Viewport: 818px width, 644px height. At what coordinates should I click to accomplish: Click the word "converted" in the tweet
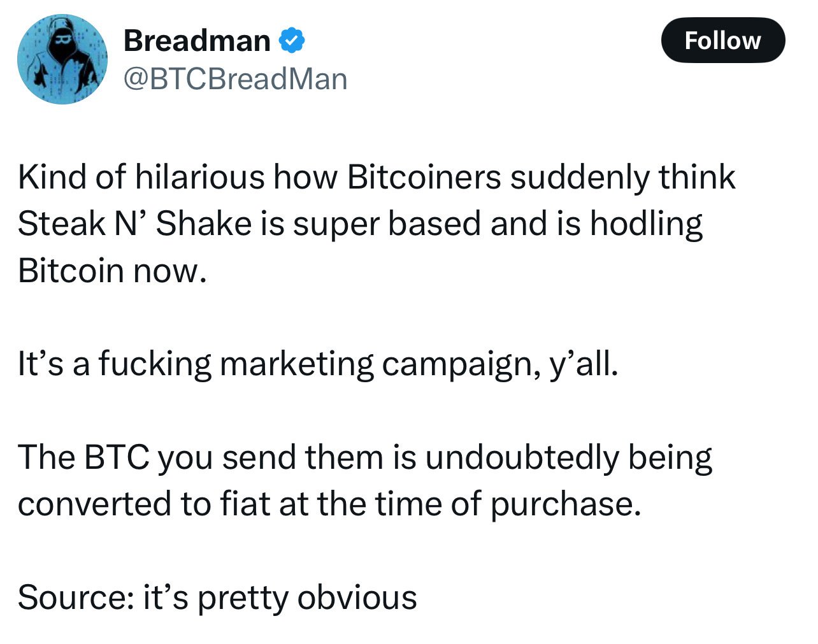click(x=95, y=504)
